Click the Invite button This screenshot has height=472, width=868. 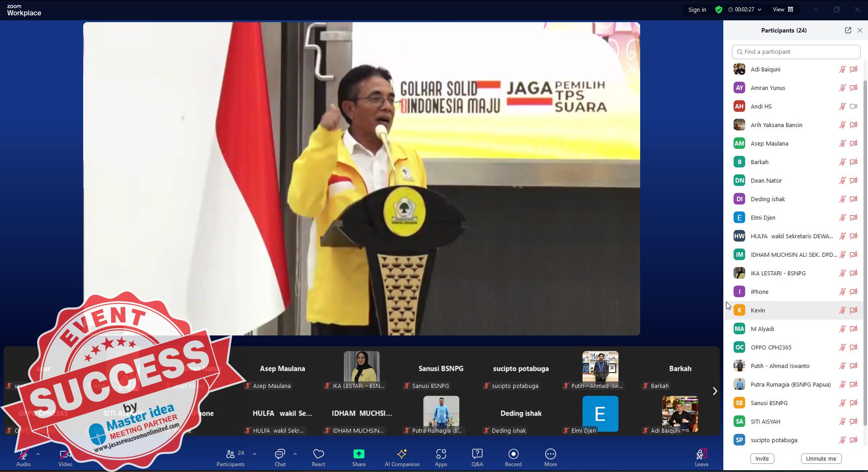pyautogui.click(x=762, y=459)
